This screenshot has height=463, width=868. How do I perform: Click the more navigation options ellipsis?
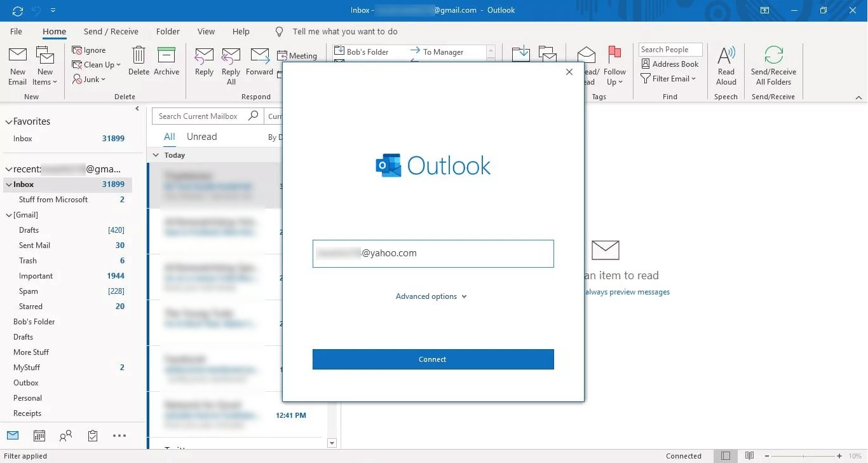119,436
